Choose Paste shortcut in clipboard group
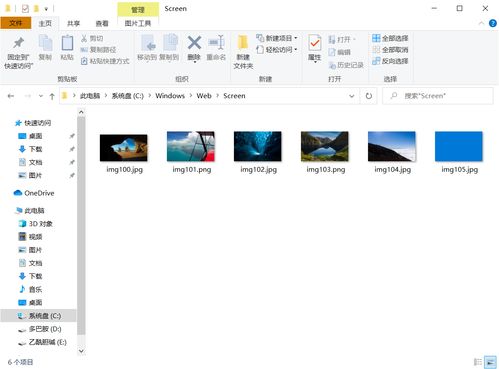 pyautogui.click(x=105, y=61)
